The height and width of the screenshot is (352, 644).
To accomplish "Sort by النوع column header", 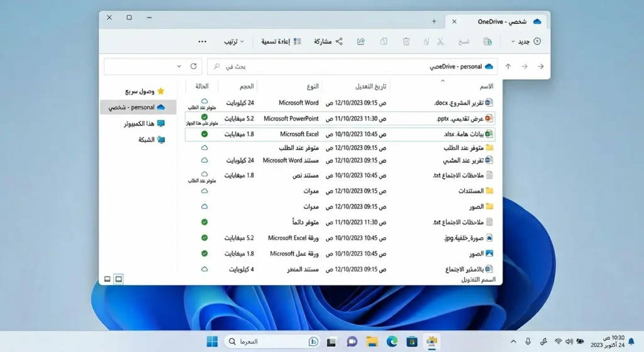I will (x=313, y=86).
